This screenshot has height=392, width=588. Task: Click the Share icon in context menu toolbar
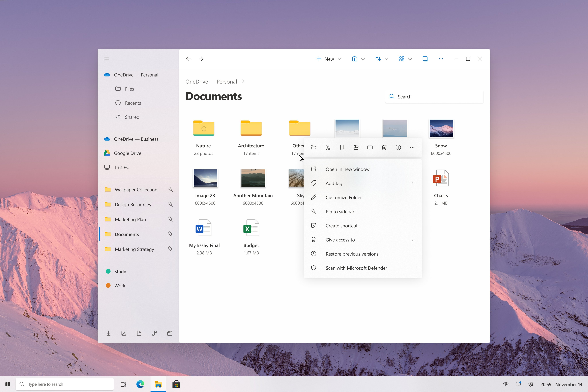[x=356, y=147]
